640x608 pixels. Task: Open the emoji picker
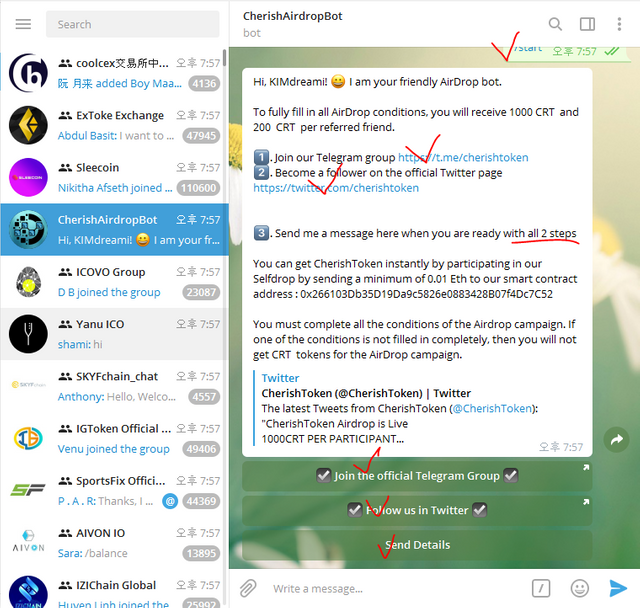pyautogui.click(x=579, y=588)
